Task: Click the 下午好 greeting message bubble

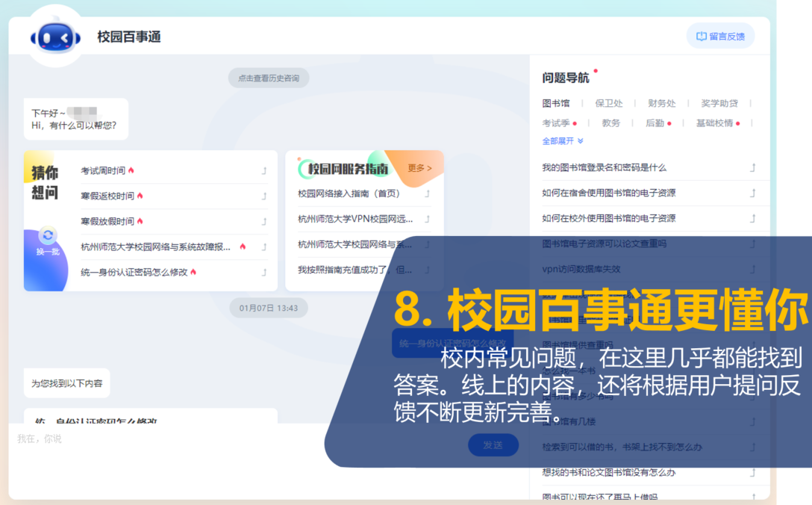Action: (75, 120)
